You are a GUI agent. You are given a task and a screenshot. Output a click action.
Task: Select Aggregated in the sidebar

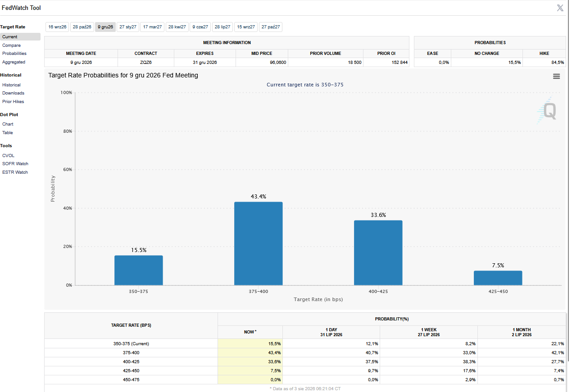[x=14, y=62]
